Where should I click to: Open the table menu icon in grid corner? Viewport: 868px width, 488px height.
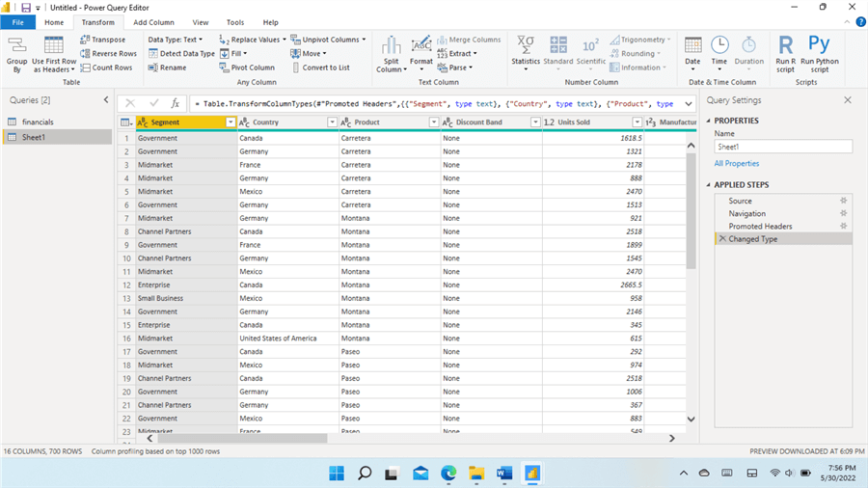pos(126,122)
